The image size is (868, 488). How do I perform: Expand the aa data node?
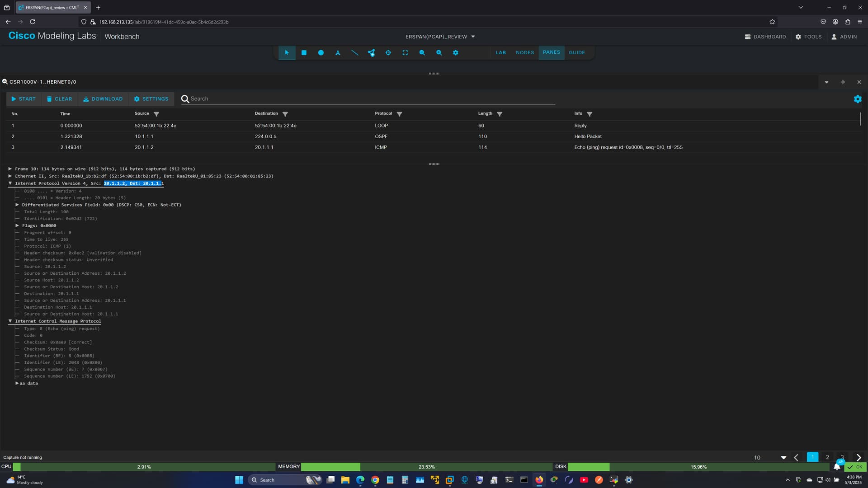(17, 383)
